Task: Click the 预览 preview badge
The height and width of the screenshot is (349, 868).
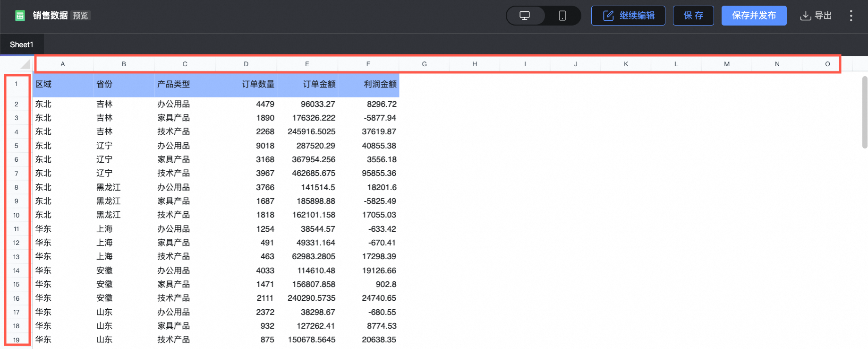Action: pyautogui.click(x=81, y=16)
